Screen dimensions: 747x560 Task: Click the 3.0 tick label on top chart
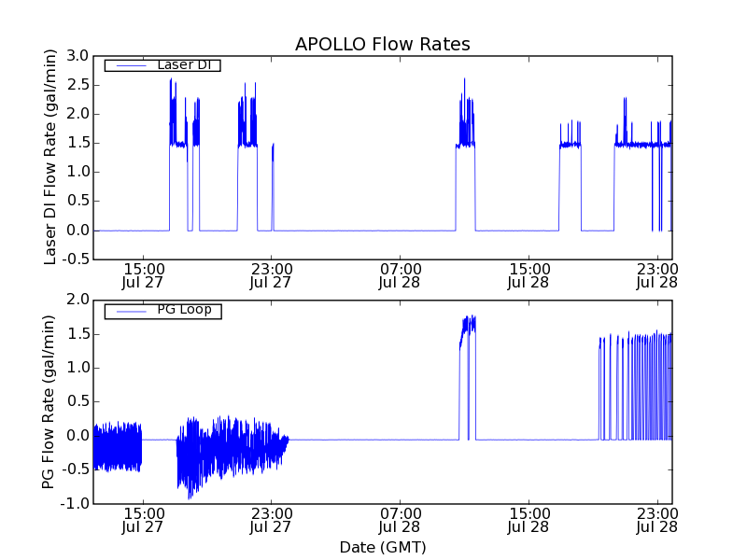(78, 56)
